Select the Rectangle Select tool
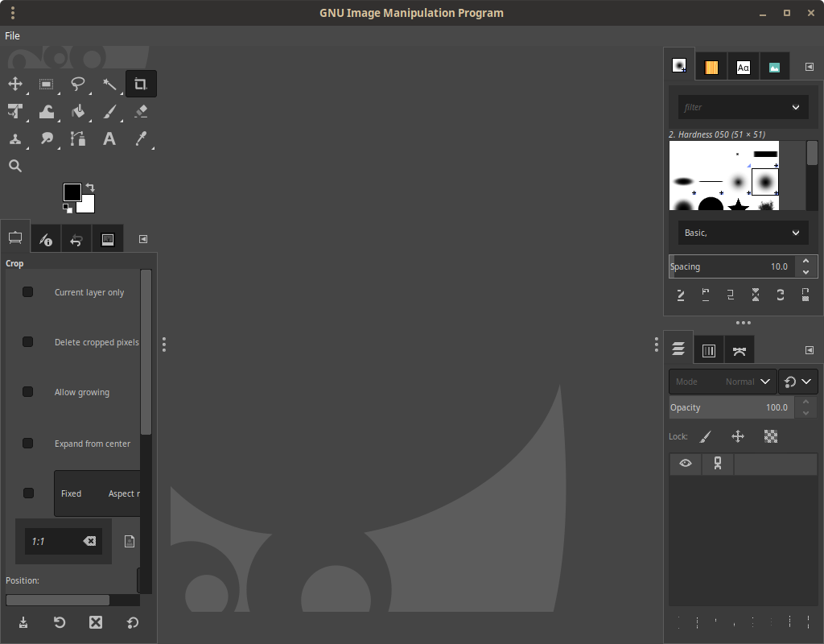The height and width of the screenshot is (644, 824). pos(46,84)
